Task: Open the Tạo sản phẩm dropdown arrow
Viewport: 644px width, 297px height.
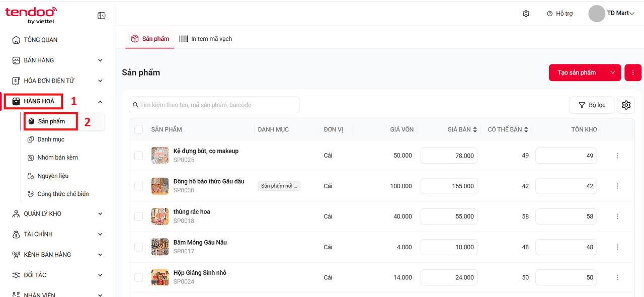Action: pyautogui.click(x=613, y=72)
